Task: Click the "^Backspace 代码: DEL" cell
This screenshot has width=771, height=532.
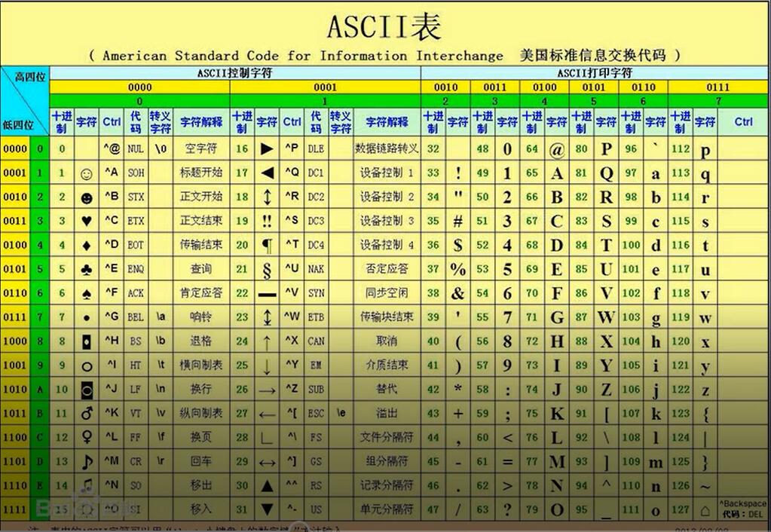Action: point(742,509)
